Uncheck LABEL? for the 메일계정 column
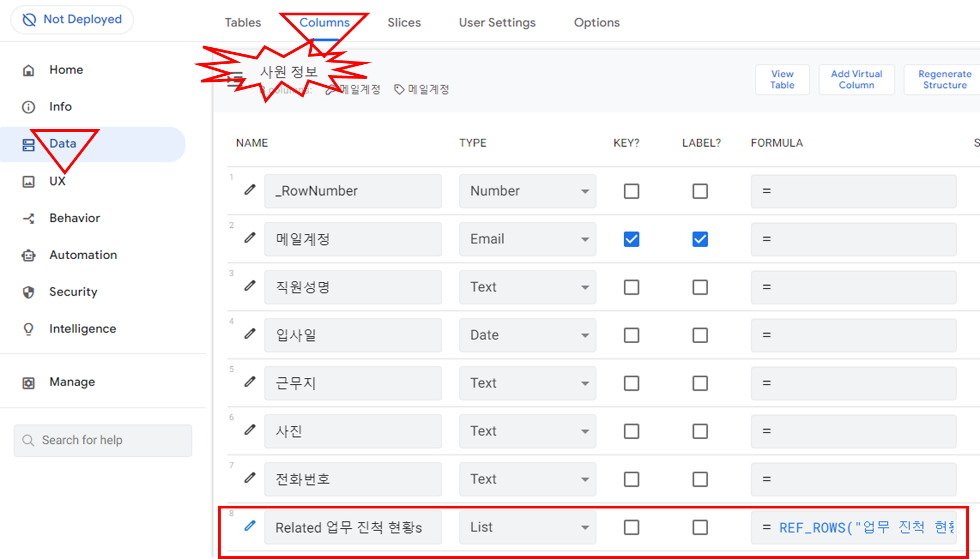The image size is (980, 559). tap(699, 239)
